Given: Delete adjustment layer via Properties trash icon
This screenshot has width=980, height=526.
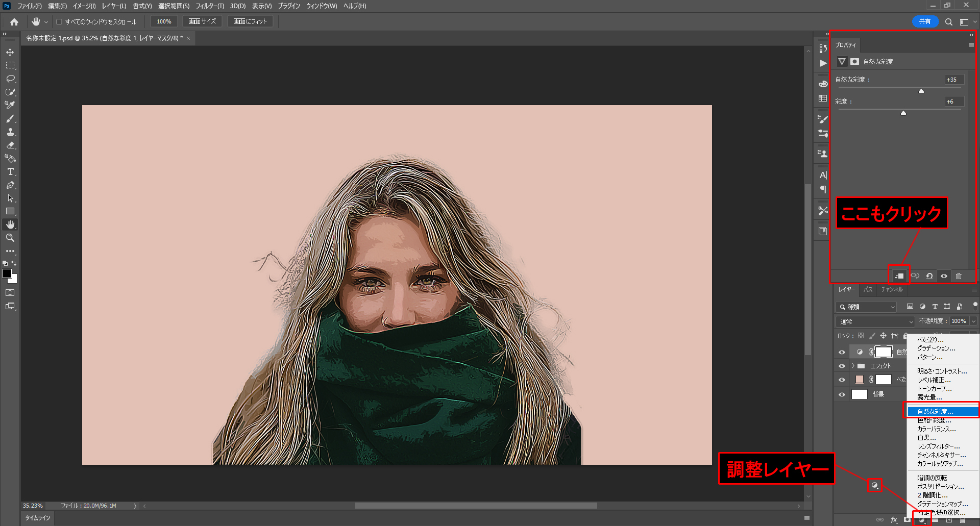Looking at the screenshot, I should pyautogui.click(x=959, y=276).
